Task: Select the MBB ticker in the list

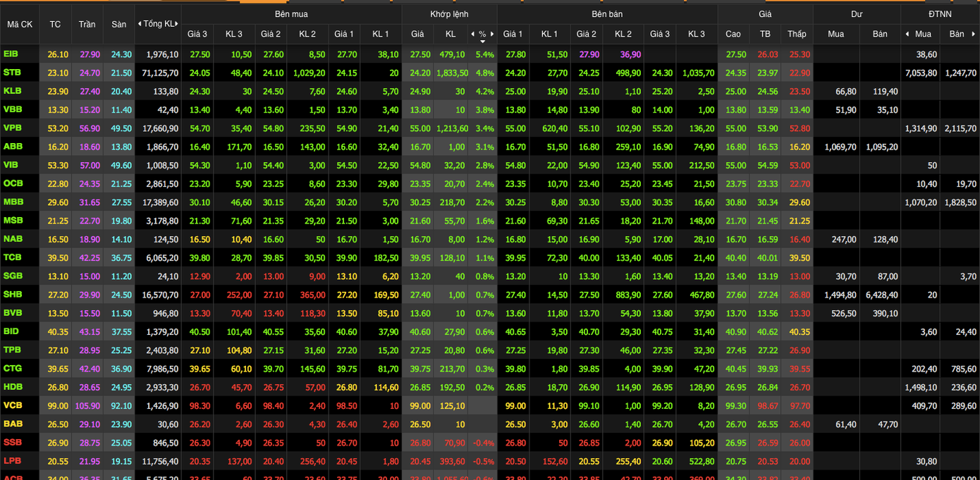Action: tap(13, 202)
